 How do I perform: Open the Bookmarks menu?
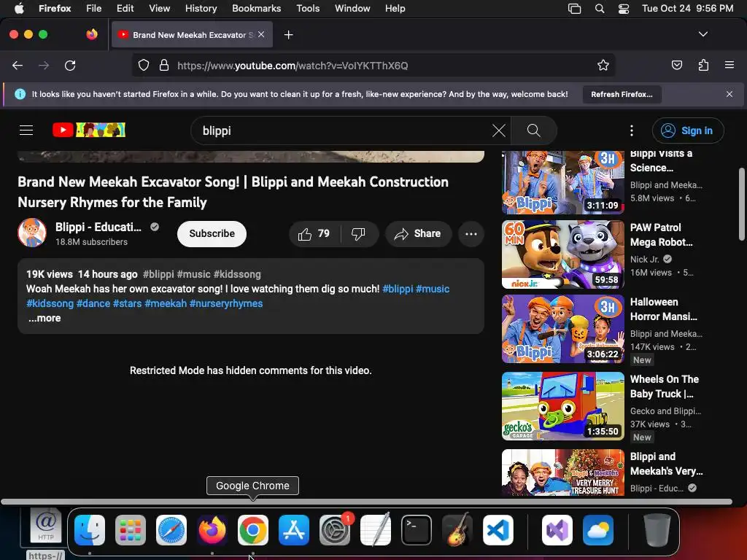point(256,9)
